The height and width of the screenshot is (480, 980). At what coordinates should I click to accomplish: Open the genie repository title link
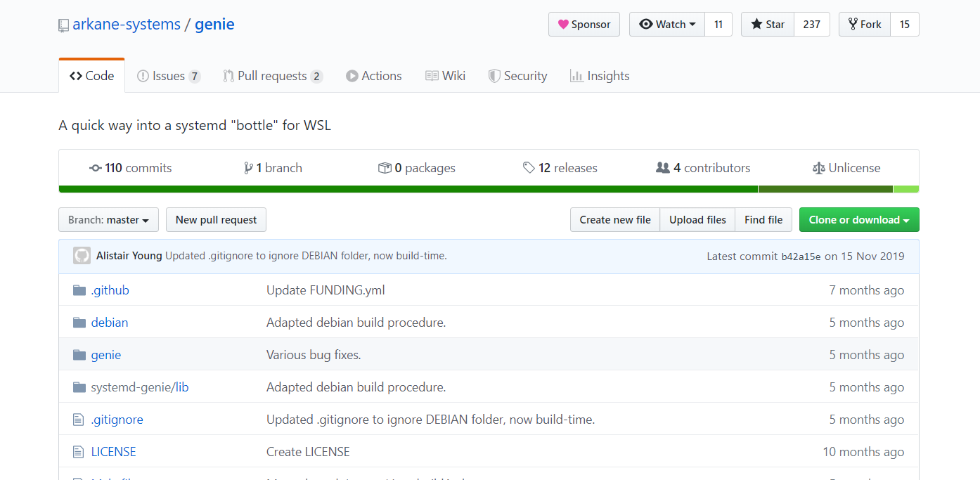pos(214,25)
